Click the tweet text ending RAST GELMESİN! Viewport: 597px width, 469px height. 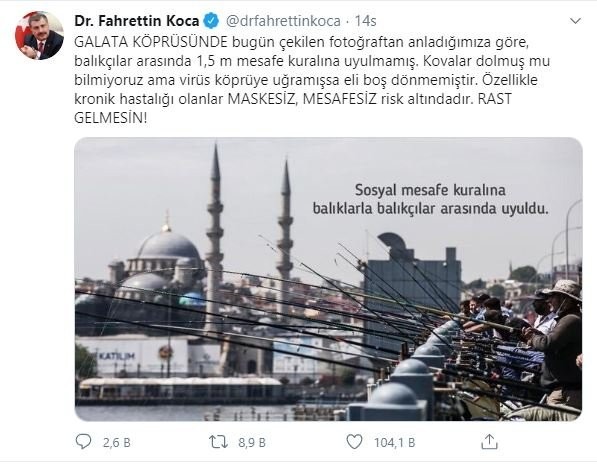[x=312, y=80]
